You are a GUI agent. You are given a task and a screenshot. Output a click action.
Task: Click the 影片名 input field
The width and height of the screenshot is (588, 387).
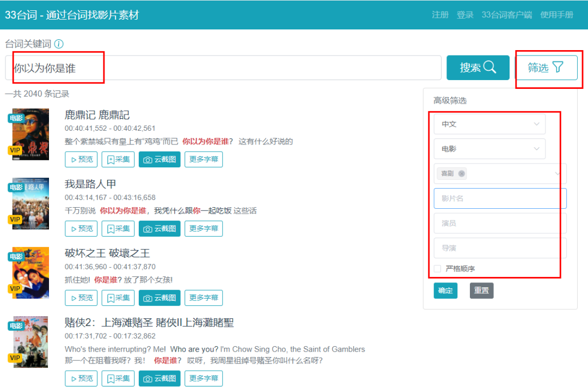(500, 198)
